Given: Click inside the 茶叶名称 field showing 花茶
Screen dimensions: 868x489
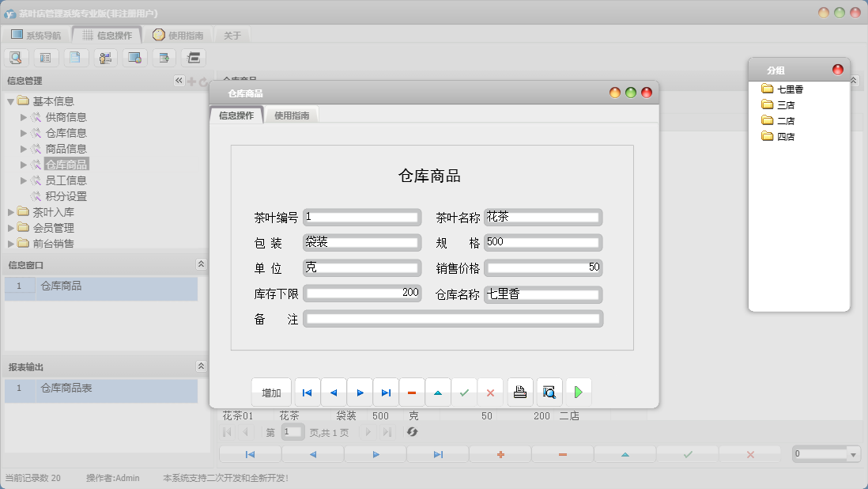Looking at the screenshot, I should 542,217.
